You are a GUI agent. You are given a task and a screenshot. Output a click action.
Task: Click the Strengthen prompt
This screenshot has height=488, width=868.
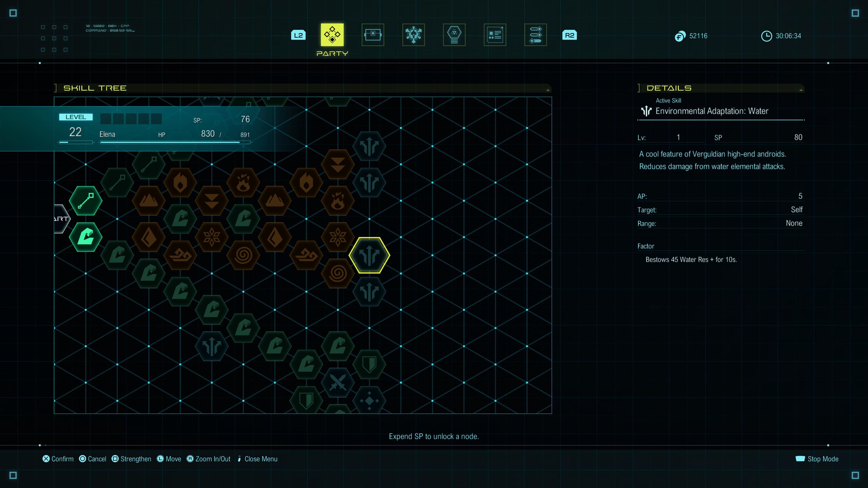tap(131, 459)
